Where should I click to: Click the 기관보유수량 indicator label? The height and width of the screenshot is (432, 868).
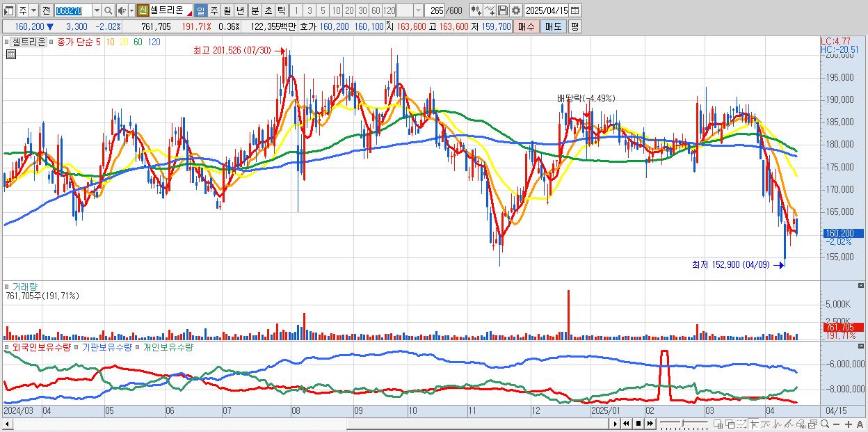[x=107, y=346]
